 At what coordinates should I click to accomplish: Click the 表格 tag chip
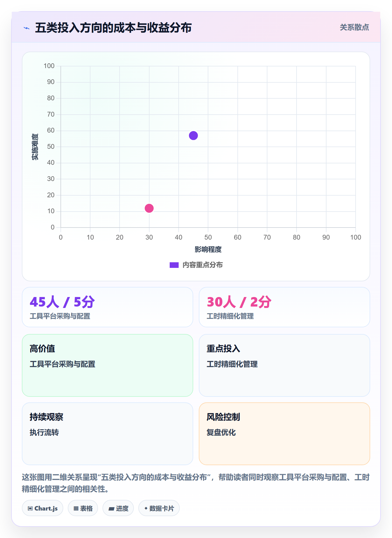(83, 508)
